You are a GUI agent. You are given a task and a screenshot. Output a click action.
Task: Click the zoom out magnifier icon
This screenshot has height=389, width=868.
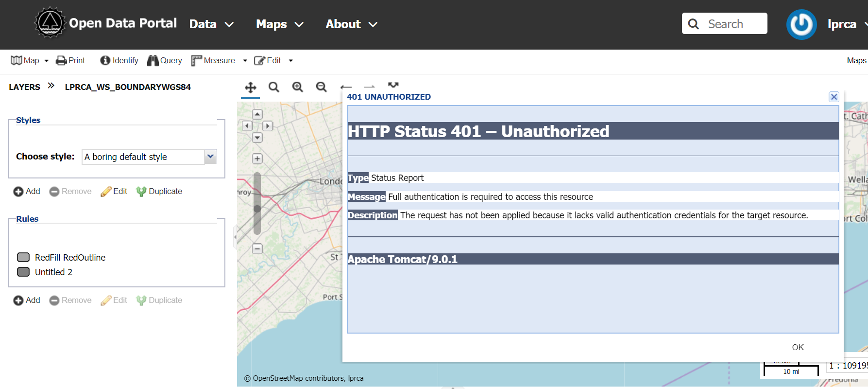[x=321, y=87]
